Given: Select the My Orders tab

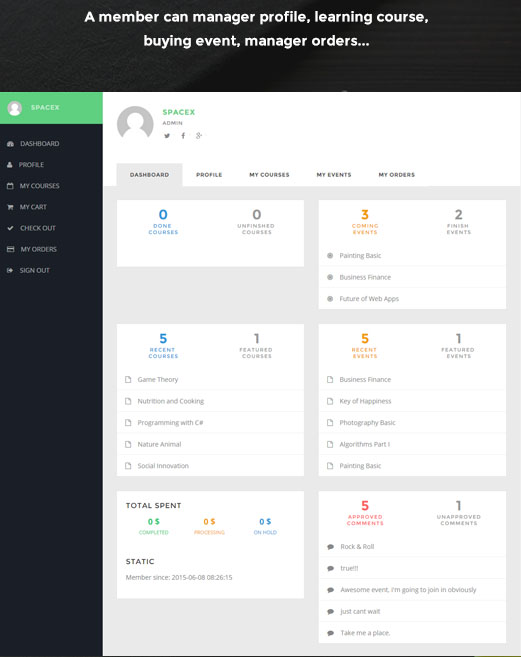Looking at the screenshot, I should coord(397,175).
